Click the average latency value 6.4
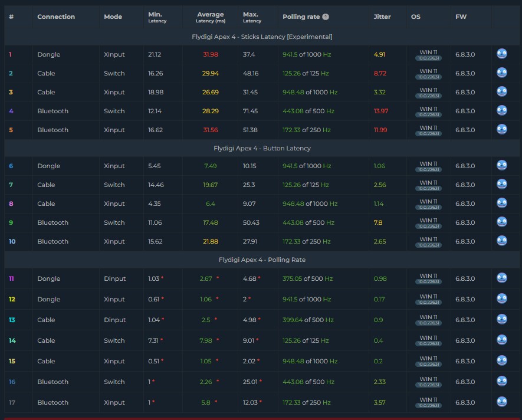Image resolution: width=522 pixels, height=420 pixels. [x=211, y=204]
